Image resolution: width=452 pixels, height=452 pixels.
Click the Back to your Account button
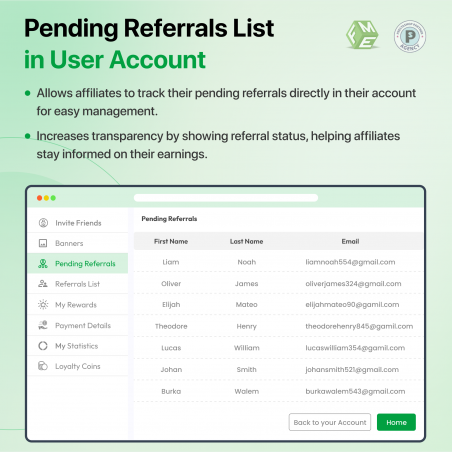pos(330,422)
